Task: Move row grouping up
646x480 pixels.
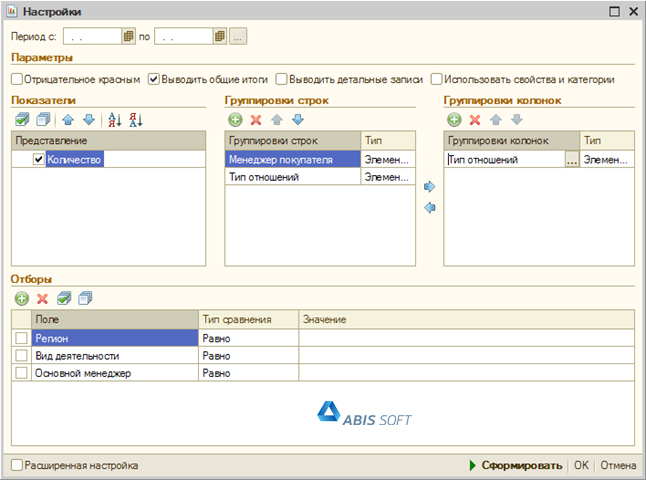Action: pyautogui.click(x=277, y=120)
